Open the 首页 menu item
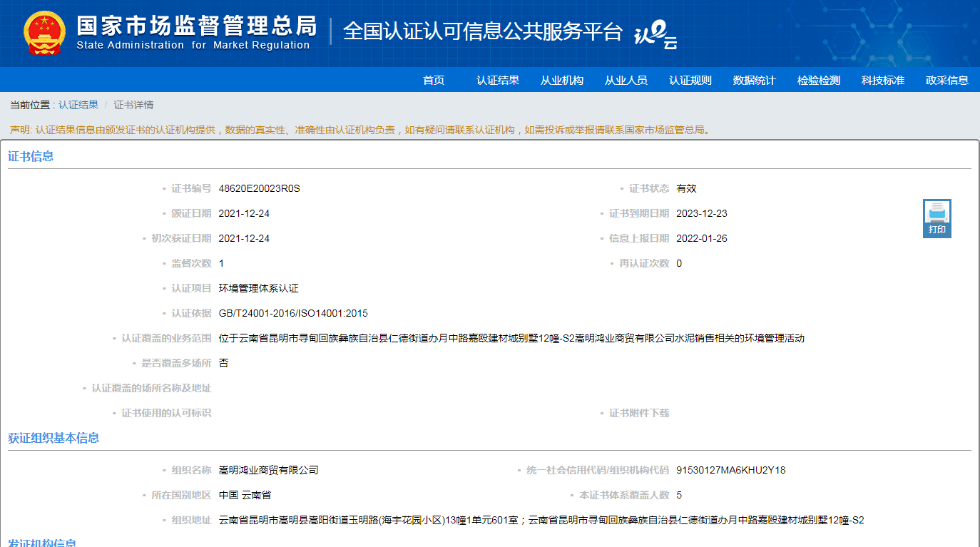The width and height of the screenshot is (980, 547). (x=434, y=81)
